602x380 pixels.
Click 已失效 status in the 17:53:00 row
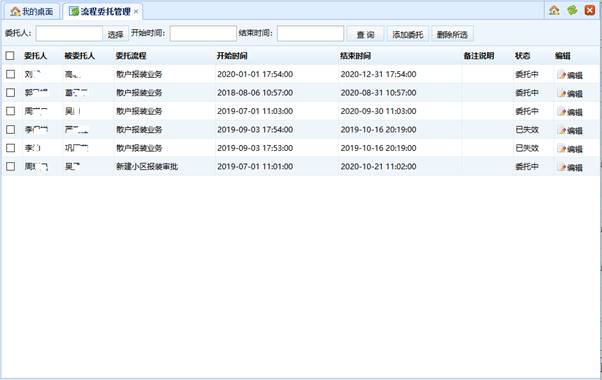527,148
